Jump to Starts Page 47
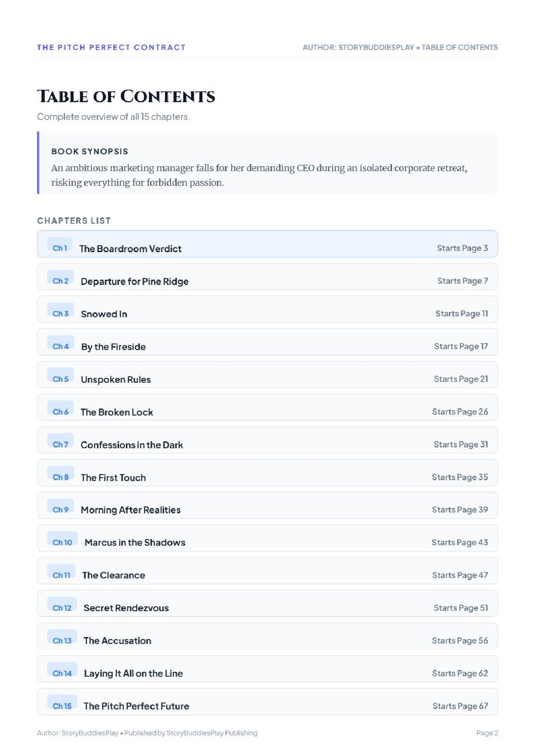 click(460, 575)
